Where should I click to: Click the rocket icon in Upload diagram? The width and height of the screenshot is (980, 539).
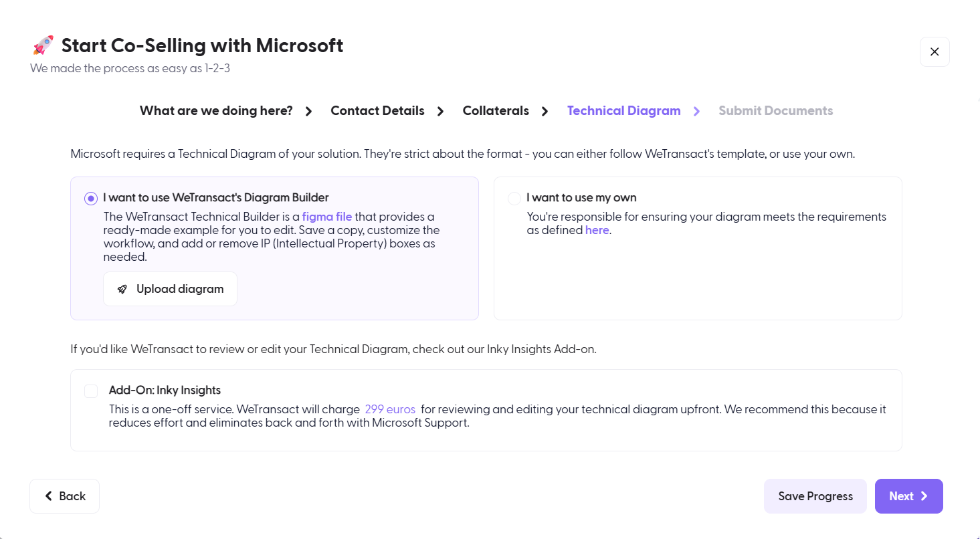[x=122, y=289]
